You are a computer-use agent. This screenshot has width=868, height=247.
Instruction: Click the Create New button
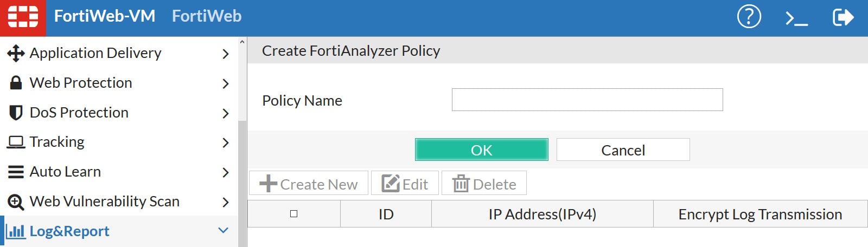point(309,184)
